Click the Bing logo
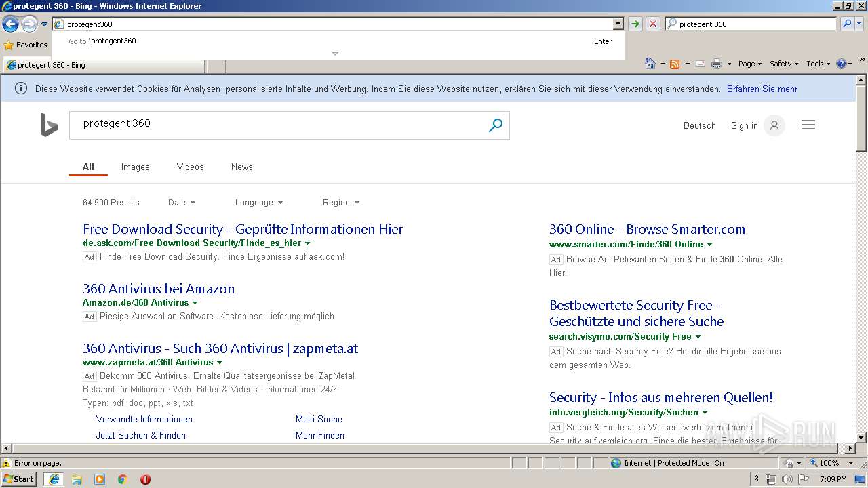This screenshot has width=868, height=488. (49, 125)
